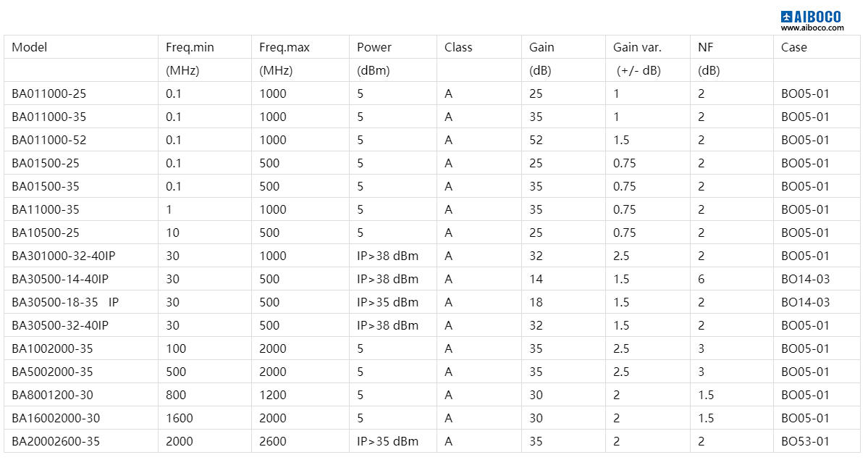868x460 pixels.
Task: Click the Case column header
Action: coord(794,47)
